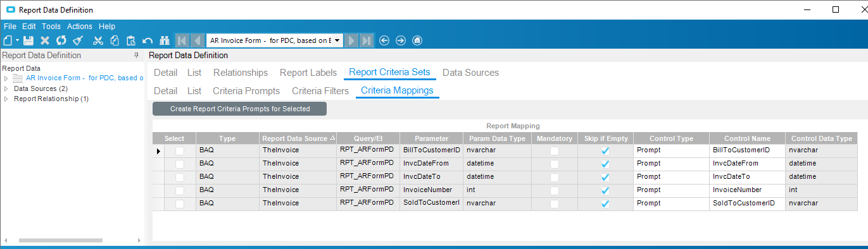Click the Search binoculars icon
Screen dimensions: 868x249
pos(165,40)
